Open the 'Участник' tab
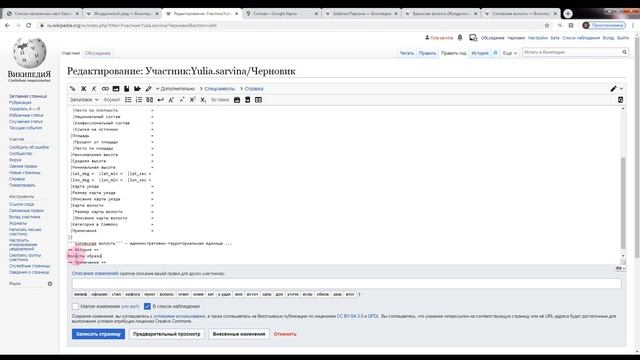 click(x=71, y=53)
